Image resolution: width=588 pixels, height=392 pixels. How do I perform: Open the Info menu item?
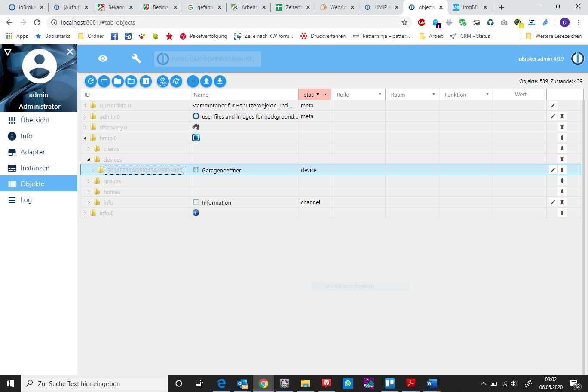(39, 136)
